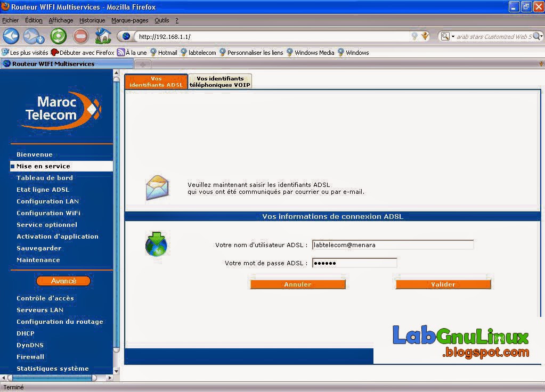Open the DynDNS sidebar link
The width and height of the screenshot is (545, 392).
coord(30,345)
